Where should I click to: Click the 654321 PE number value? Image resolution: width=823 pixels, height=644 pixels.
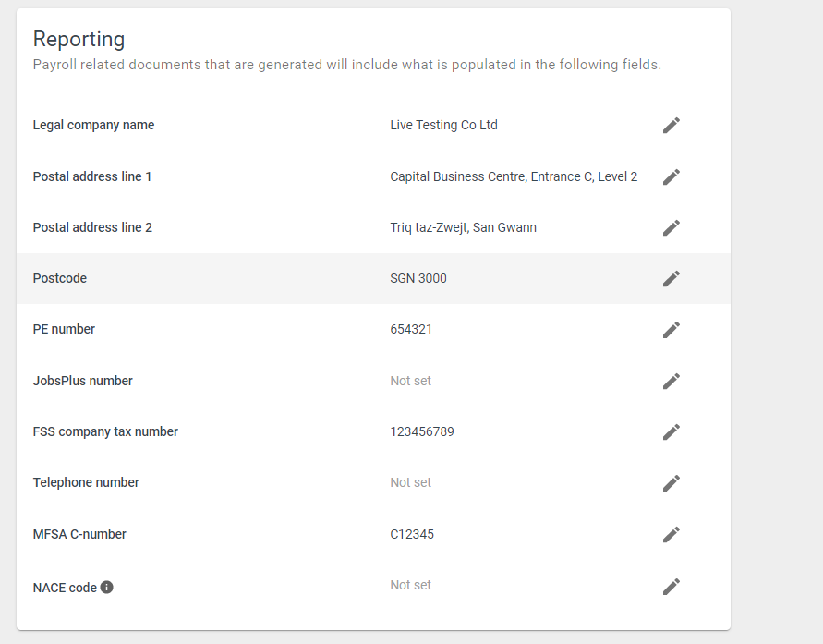coord(411,329)
